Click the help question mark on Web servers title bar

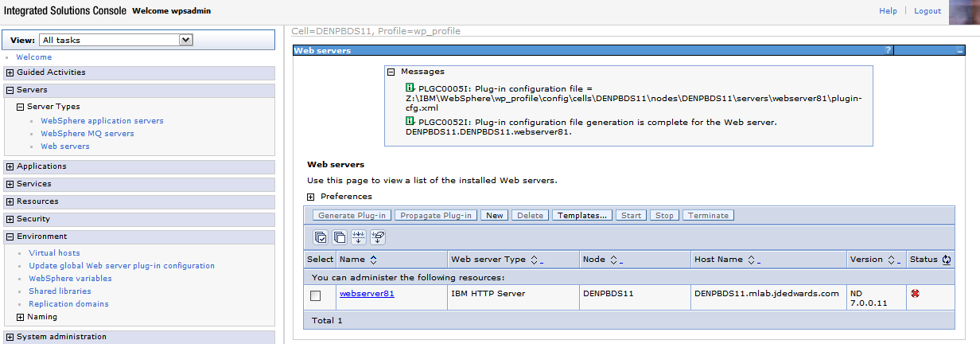point(889,50)
